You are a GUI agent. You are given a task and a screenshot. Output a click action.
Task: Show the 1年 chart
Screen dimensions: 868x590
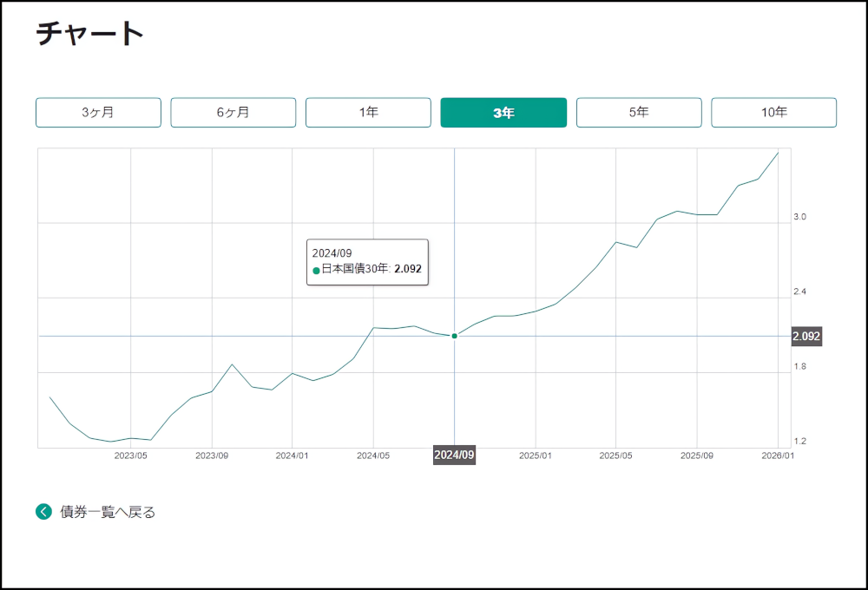click(368, 113)
